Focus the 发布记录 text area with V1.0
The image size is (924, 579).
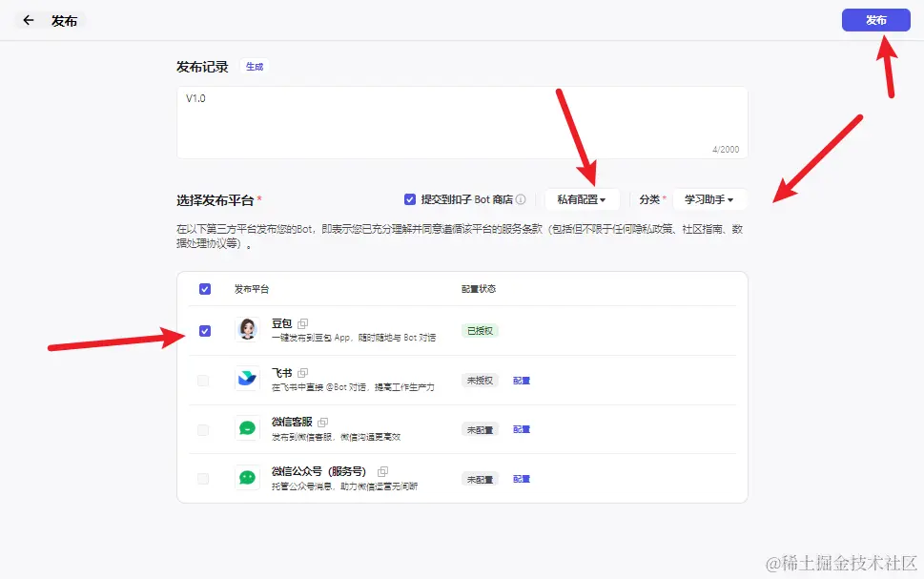462,123
